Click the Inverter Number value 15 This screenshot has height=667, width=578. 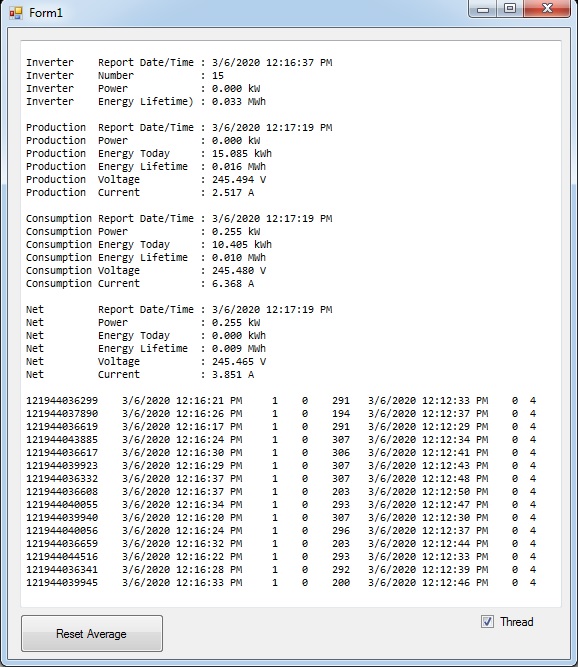coord(218,76)
